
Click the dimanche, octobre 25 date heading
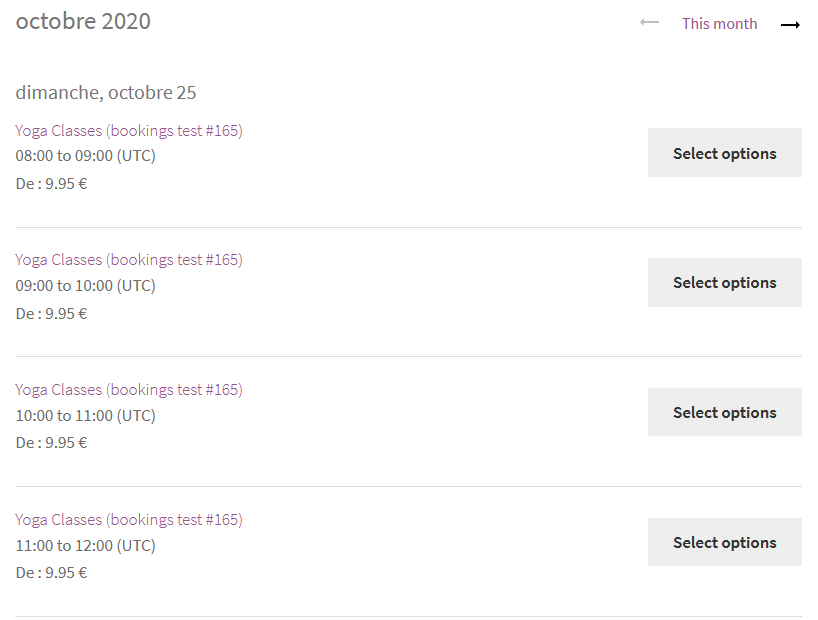pyautogui.click(x=106, y=93)
